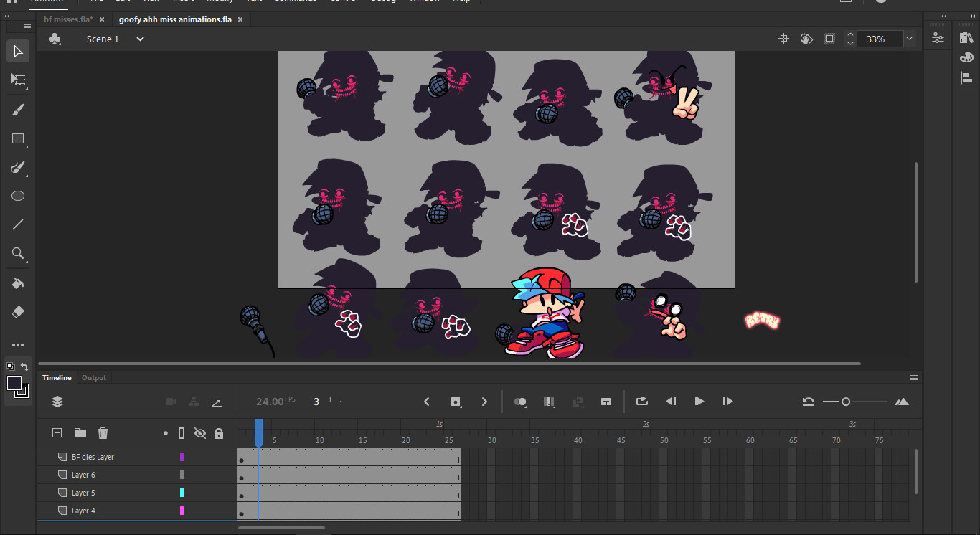This screenshot has height=535, width=980.
Task: Lock Layer 5
Action: [x=218, y=493]
